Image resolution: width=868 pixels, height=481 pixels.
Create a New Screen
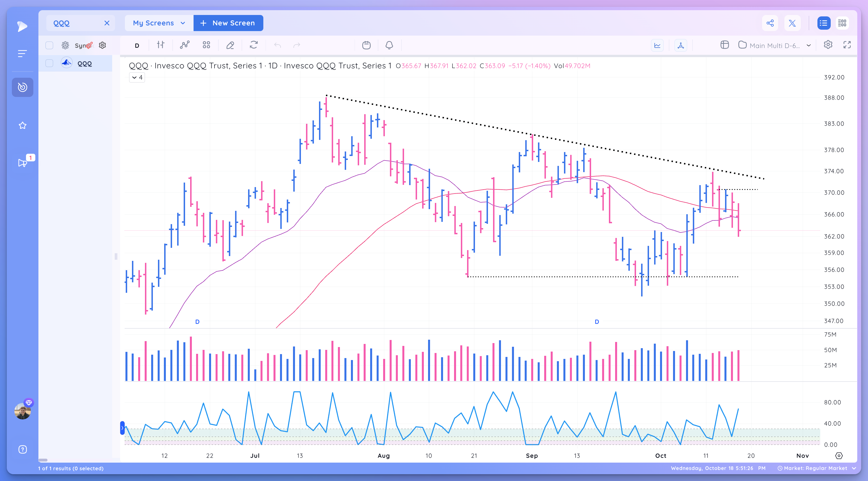[228, 23]
